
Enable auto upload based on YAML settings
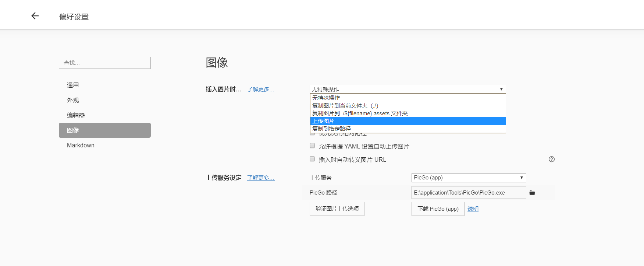pos(312,146)
